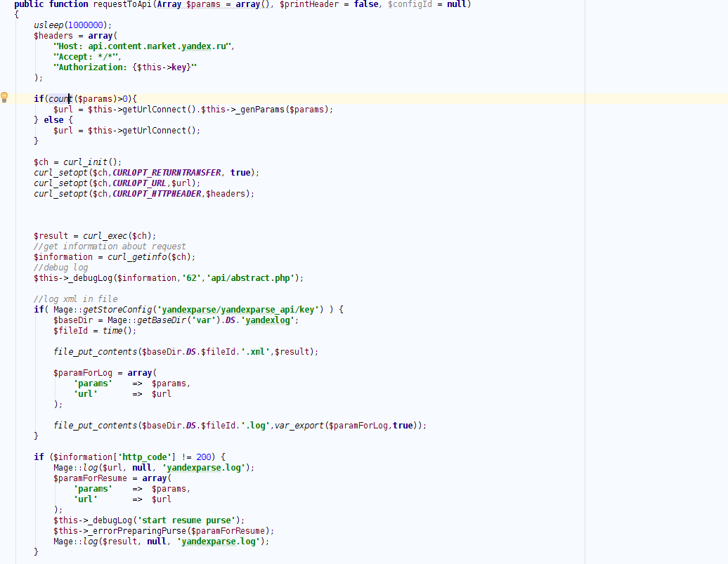Click the curl_getinfo function call
Image resolution: width=728 pixels, height=564 pixels.
click(137, 256)
